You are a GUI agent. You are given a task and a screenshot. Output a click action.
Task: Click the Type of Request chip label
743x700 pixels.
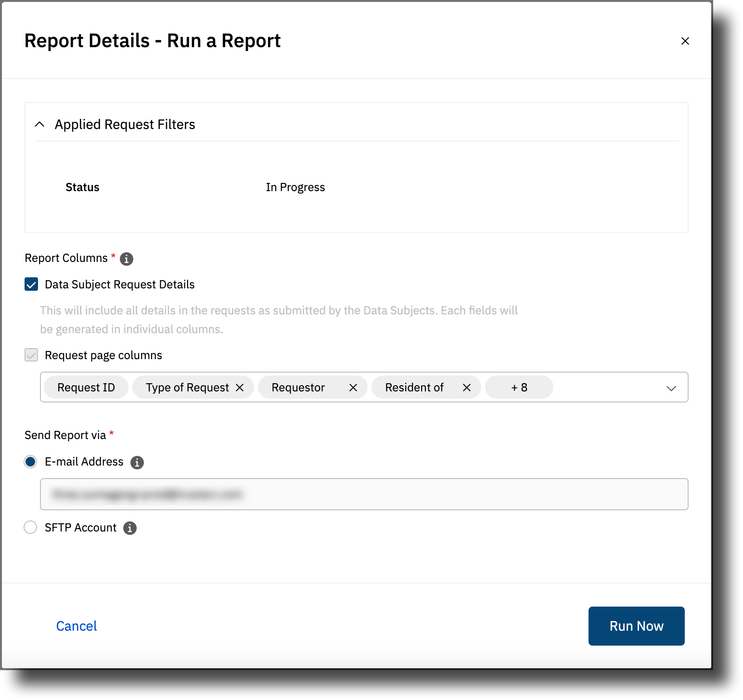(x=187, y=388)
